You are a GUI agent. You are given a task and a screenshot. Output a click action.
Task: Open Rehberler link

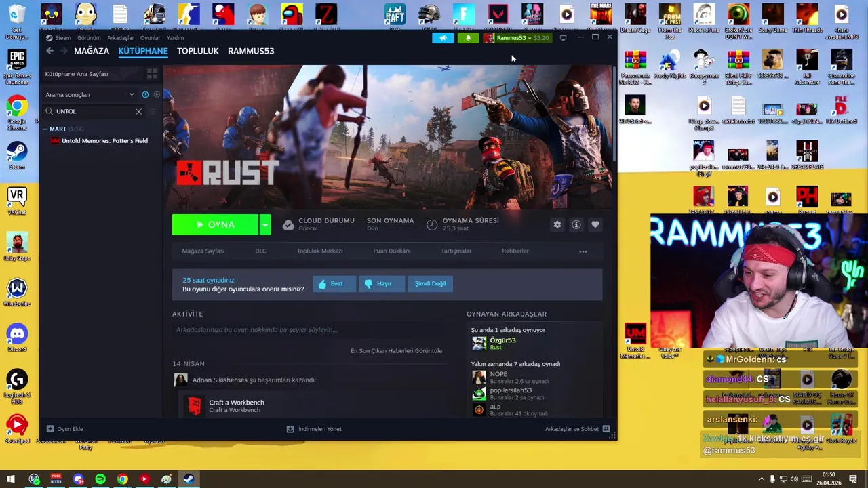tap(515, 251)
